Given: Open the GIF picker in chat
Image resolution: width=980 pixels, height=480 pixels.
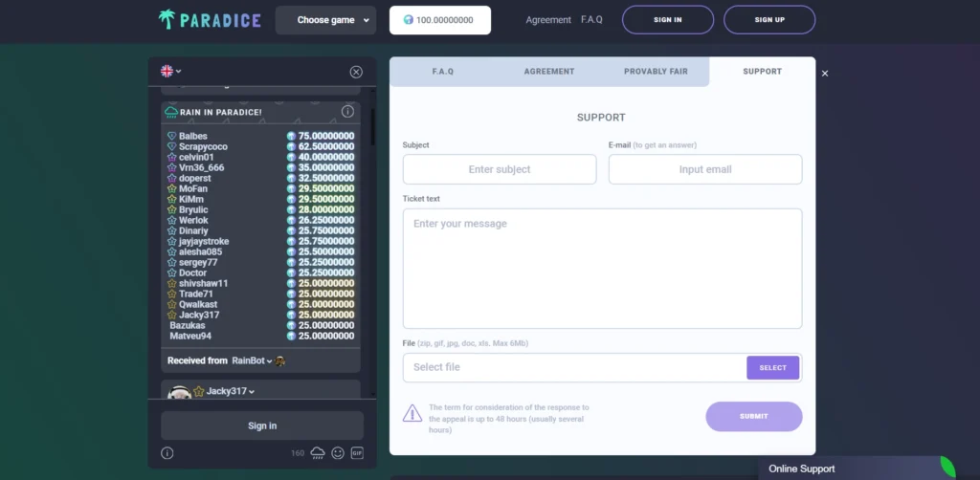Looking at the screenshot, I should click(358, 452).
